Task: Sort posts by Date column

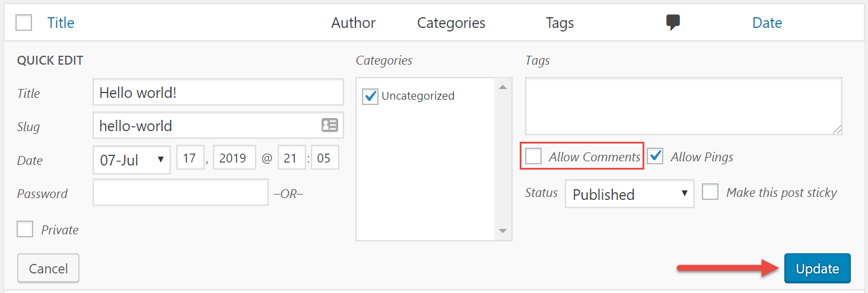Action: point(767,23)
